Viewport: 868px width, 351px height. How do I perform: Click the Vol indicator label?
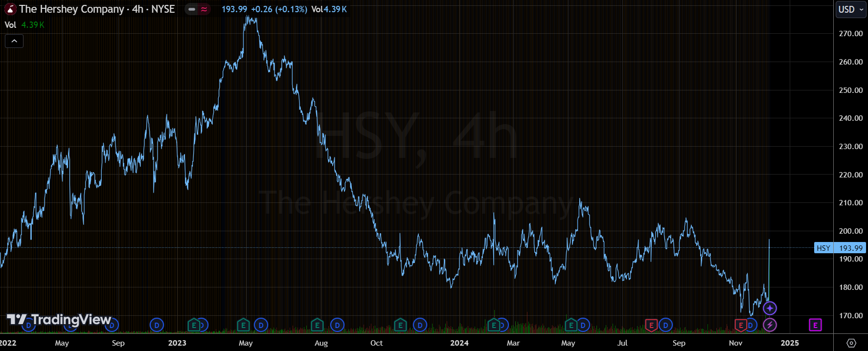click(10, 25)
